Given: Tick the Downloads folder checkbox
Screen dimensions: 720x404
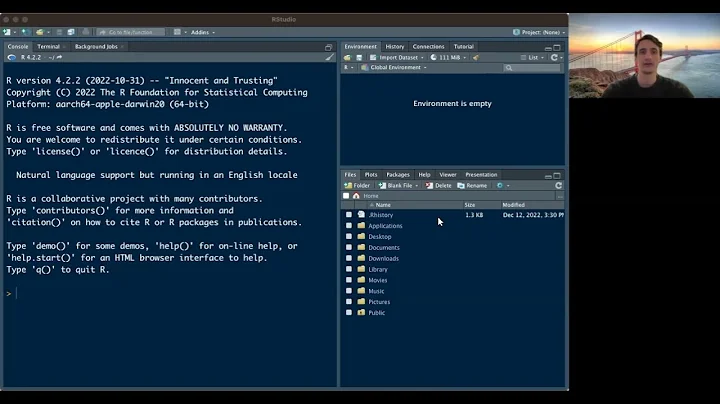Looking at the screenshot, I should coord(349,258).
